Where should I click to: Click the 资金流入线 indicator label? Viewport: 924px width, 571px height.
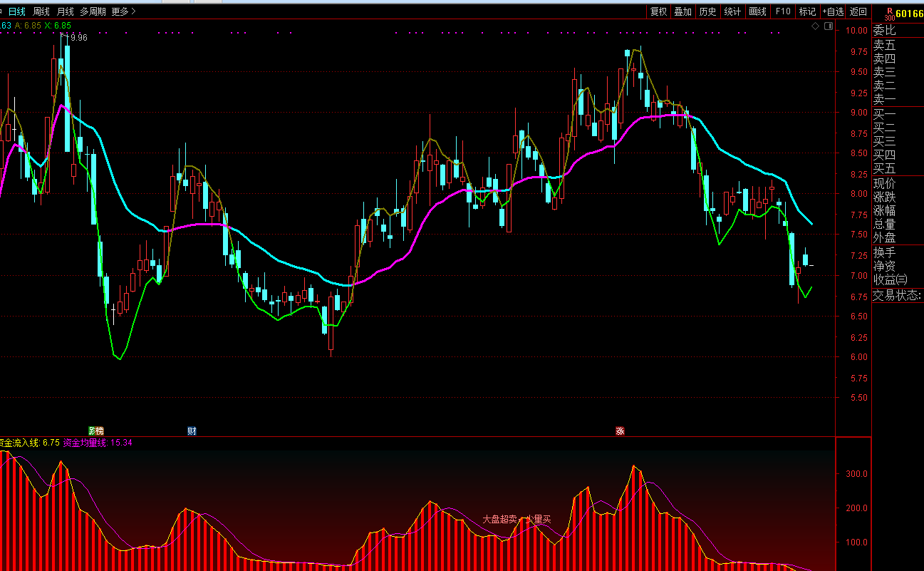pyautogui.click(x=20, y=443)
